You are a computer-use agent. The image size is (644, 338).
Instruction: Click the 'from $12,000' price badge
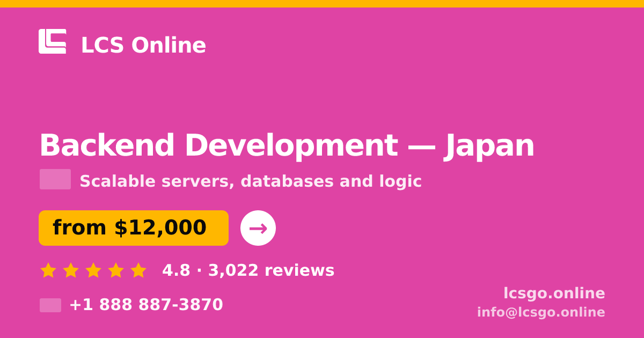pos(134,228)
